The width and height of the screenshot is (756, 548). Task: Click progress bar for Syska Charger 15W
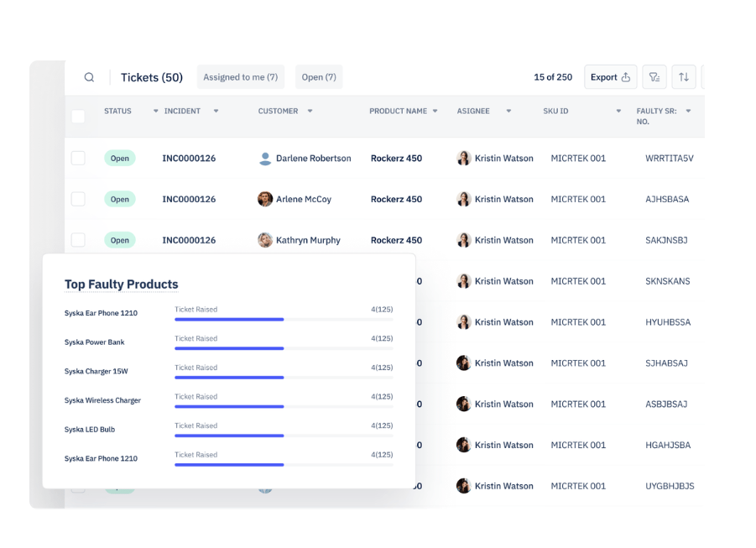pos(284,378)
